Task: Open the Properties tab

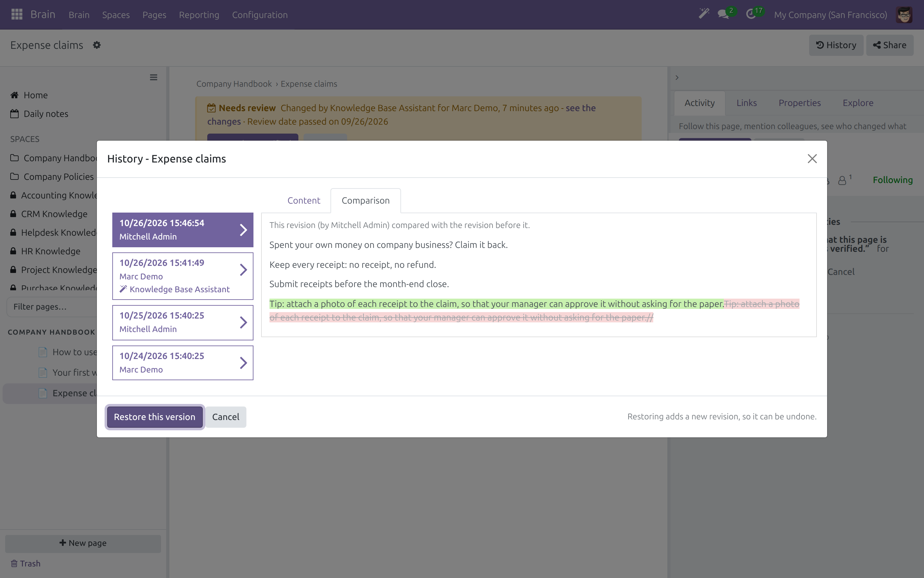Action: coord(800,103)
